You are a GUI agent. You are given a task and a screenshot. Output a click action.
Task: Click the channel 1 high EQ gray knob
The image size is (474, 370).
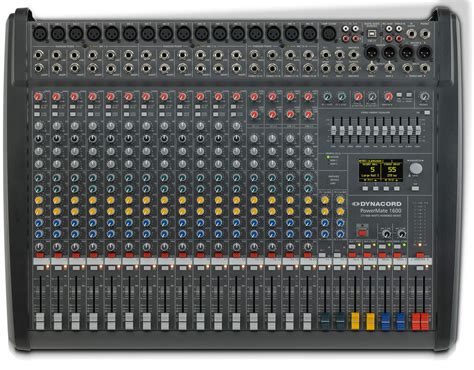click(39, 126)
